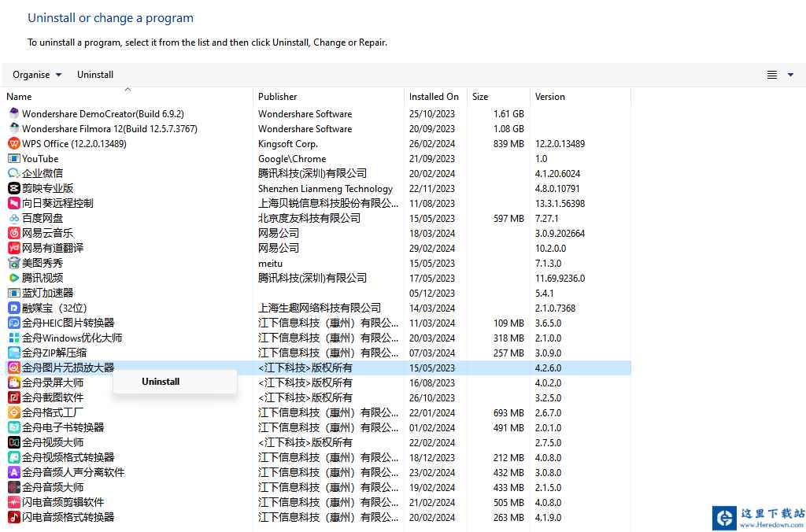
Task: Click the 企业微信 program icon
Action: (14, 173)
